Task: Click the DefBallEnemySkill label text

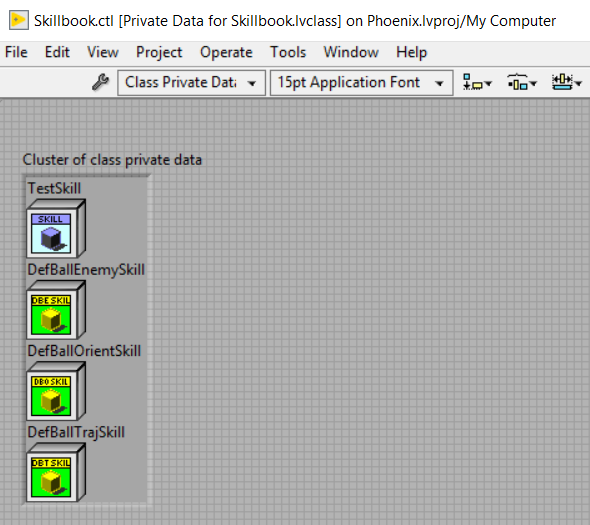Action: pyautogui.click(x=86, y=270)
